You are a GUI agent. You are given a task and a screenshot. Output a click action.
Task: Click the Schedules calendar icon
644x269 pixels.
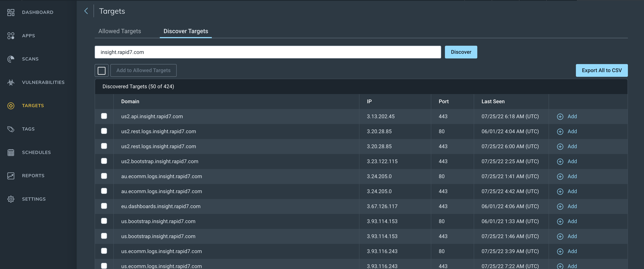[x=11, y=152]
